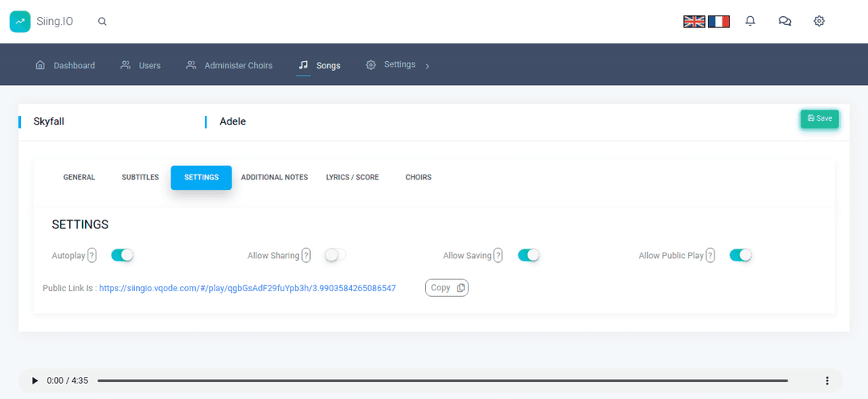Turn off the Autoplay toggle
The width and height of the screenshot is (868, 399).
[122, 255]
